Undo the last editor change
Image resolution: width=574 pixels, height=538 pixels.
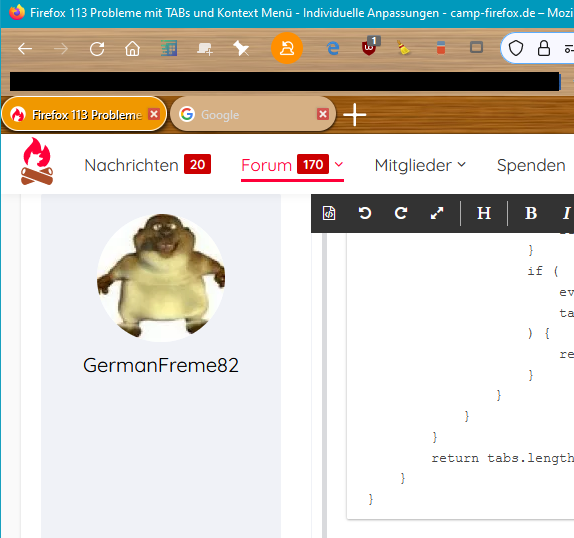(x=365, y=213)
